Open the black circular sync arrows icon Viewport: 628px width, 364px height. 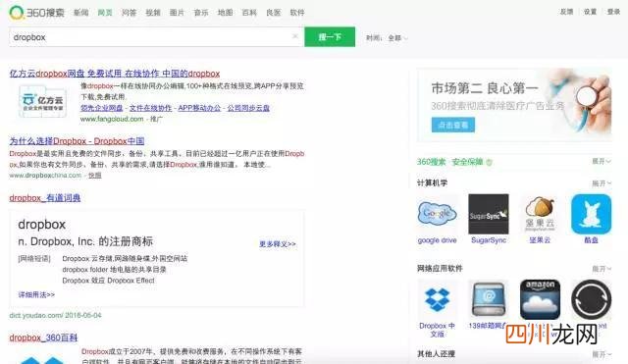591,299
